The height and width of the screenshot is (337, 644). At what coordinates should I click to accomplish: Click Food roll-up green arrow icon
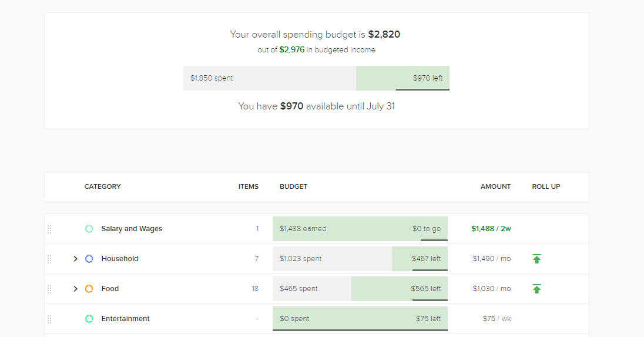[536, 289]
